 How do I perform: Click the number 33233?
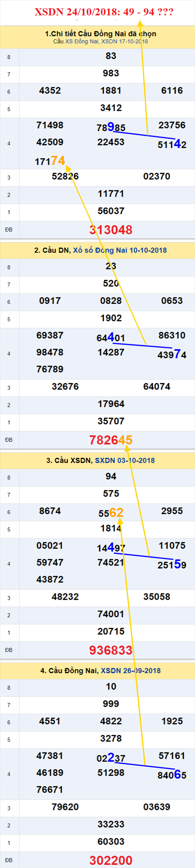111,824
